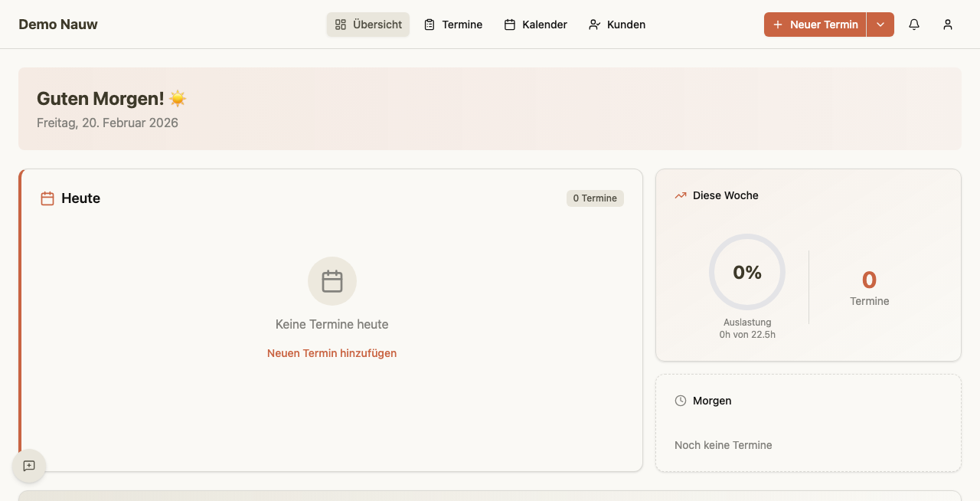Click the Demo Nauw brand name
980x501 pixels.
[58, 25]
